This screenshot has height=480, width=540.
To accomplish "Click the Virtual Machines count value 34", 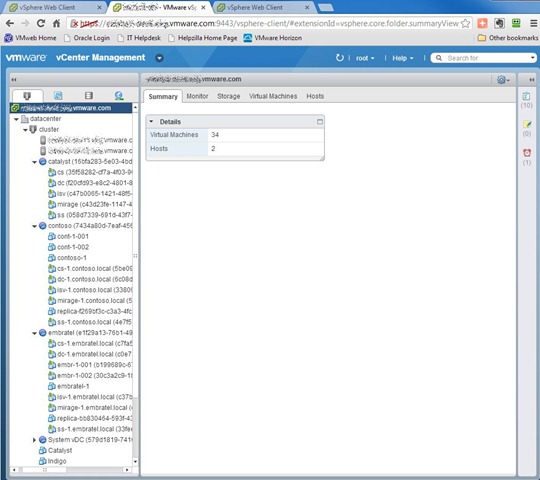I will click(x=215, y=135).
